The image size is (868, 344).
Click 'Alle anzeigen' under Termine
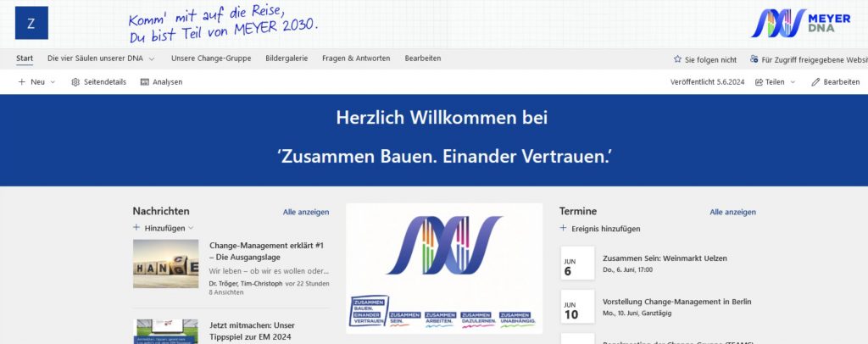tap(732, 212)
